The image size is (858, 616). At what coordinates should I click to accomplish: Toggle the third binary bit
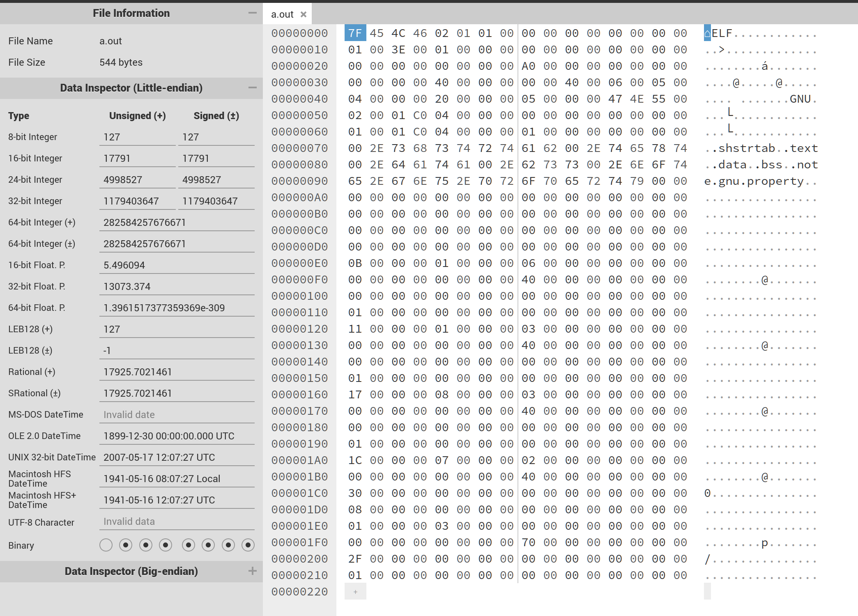pos(146,545)
